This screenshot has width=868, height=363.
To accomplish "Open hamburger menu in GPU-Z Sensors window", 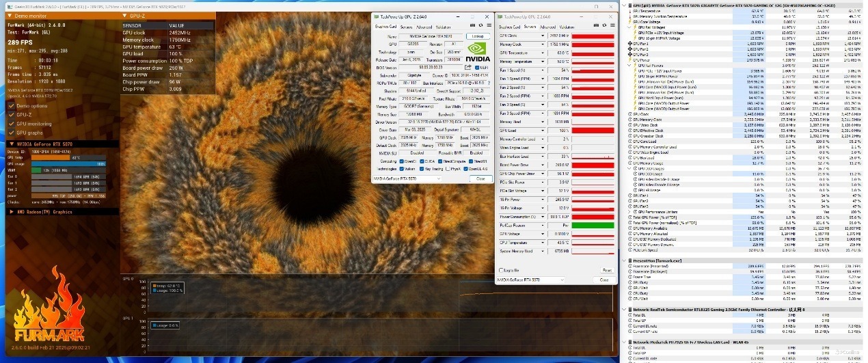I will tap(611, 27).
